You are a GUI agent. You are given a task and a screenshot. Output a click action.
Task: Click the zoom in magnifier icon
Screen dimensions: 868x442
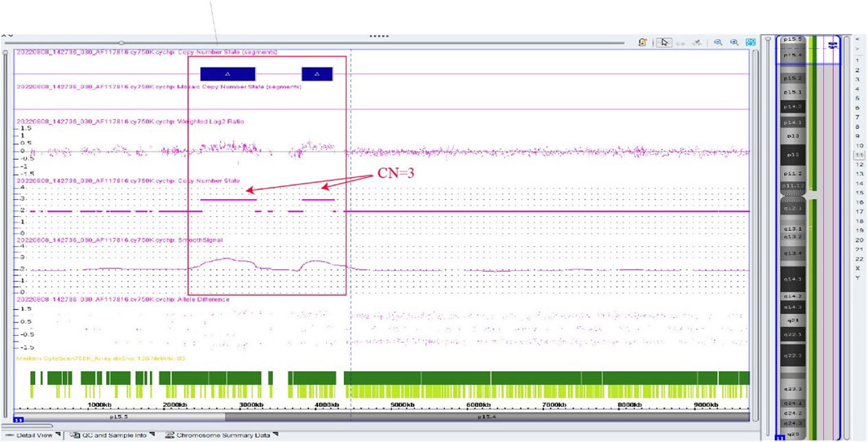click(x=734, y=42)
